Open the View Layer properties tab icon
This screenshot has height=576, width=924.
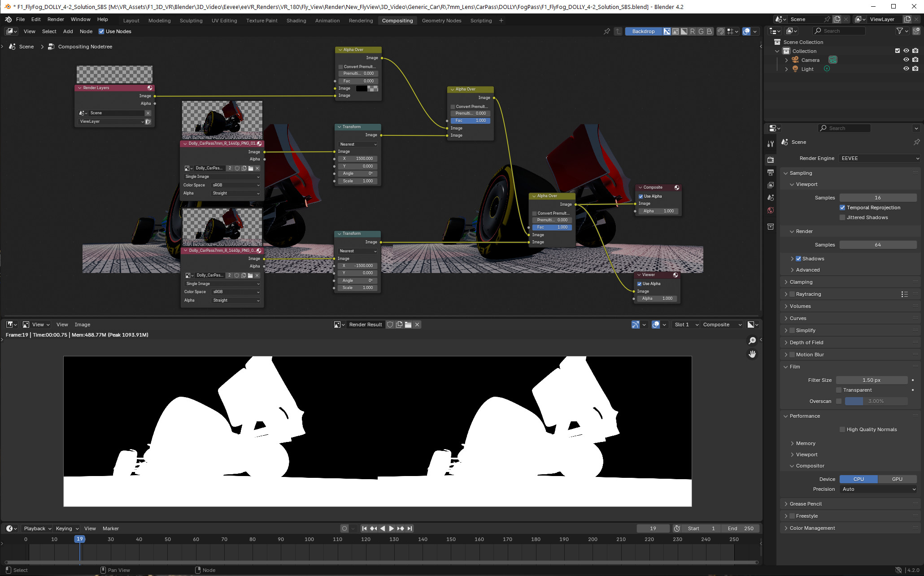[771, 185]
